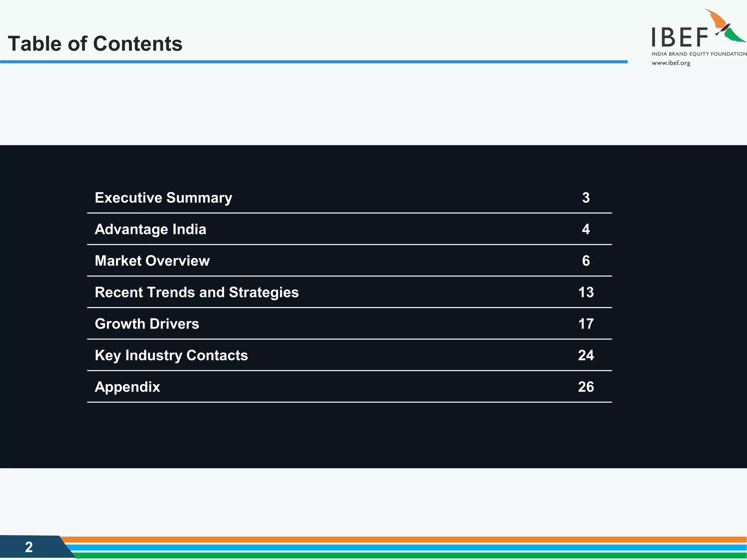The image size is (747, 560).
Task: Click page number 17 for Growth Drivers
Action: tap(586, 324)
